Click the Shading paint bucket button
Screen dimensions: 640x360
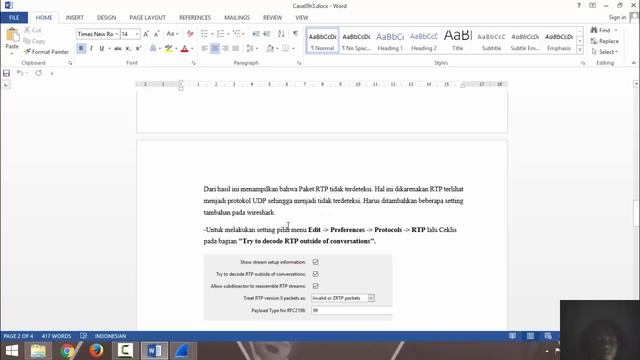(269, 49)
